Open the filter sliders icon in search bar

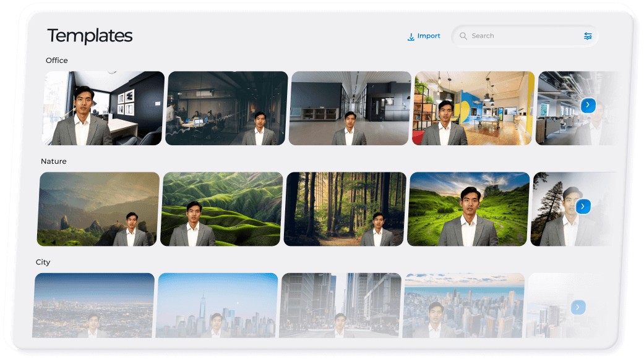588,36
